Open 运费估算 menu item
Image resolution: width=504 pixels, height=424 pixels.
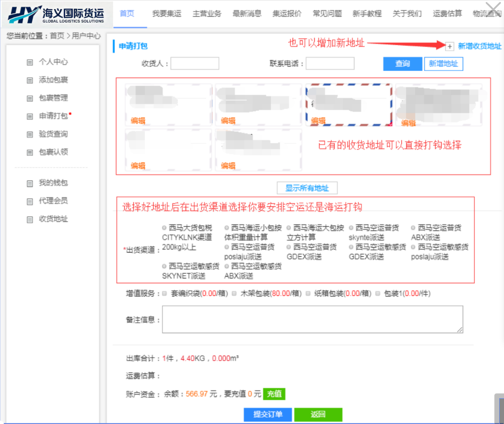tap(448, 13)
